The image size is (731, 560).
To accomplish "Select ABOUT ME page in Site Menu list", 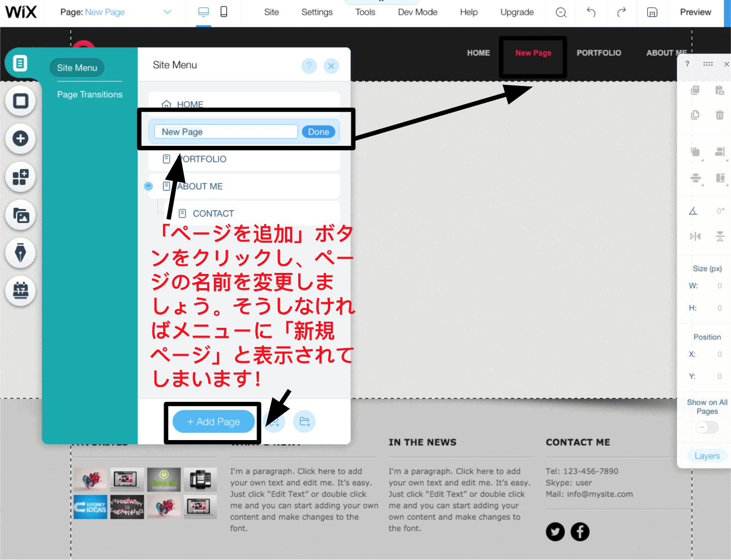I will (x=244, y=186).
